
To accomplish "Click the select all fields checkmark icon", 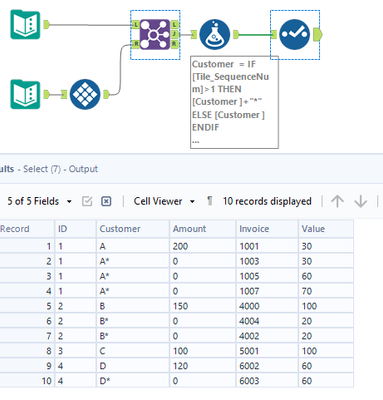I will [87, 201].
